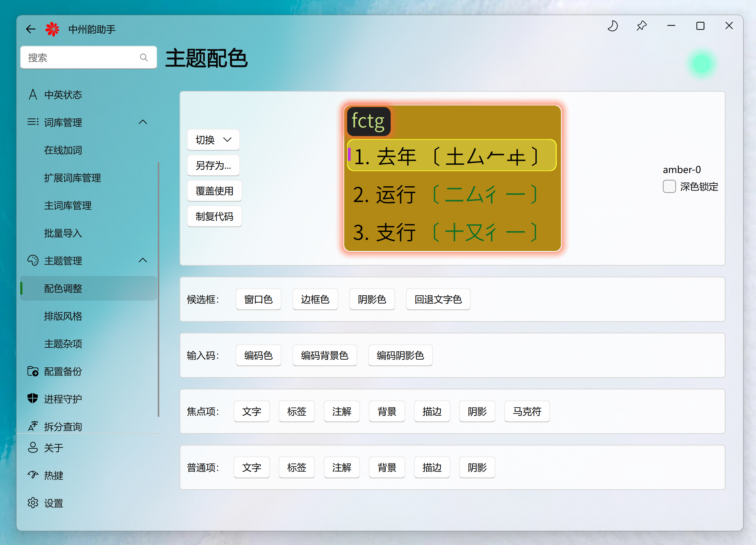Open 关于 person icon item
The height and width of the screenshot is (545, 756).
[x=33, y=447]
